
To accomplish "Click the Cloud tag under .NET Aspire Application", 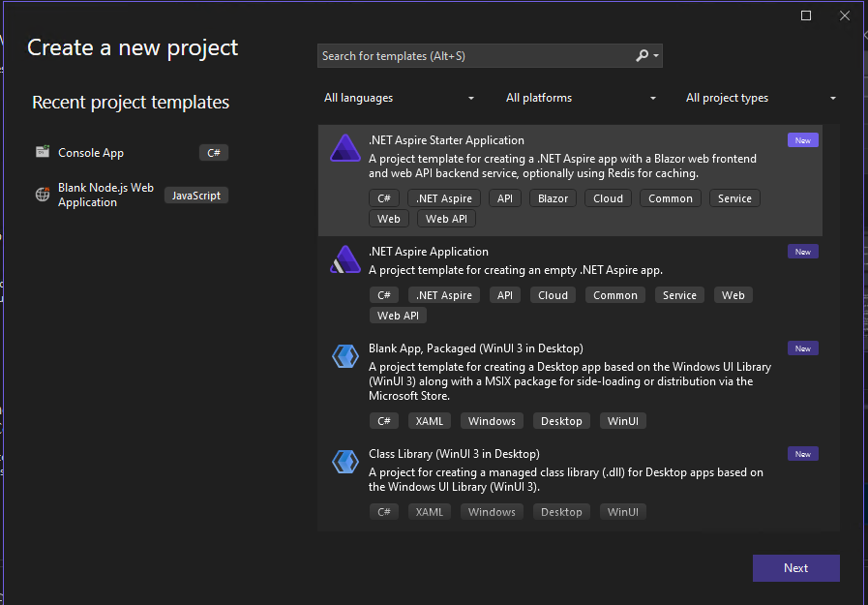I will pos(553,294).
